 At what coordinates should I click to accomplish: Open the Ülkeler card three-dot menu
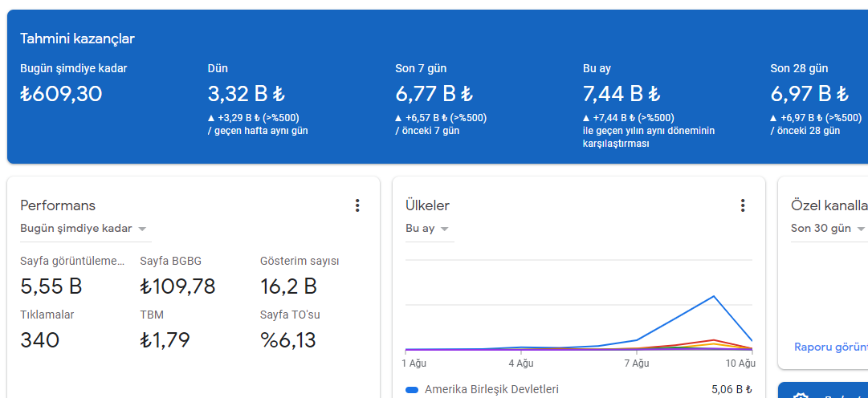pyautogui.click(x=743, y=206)
